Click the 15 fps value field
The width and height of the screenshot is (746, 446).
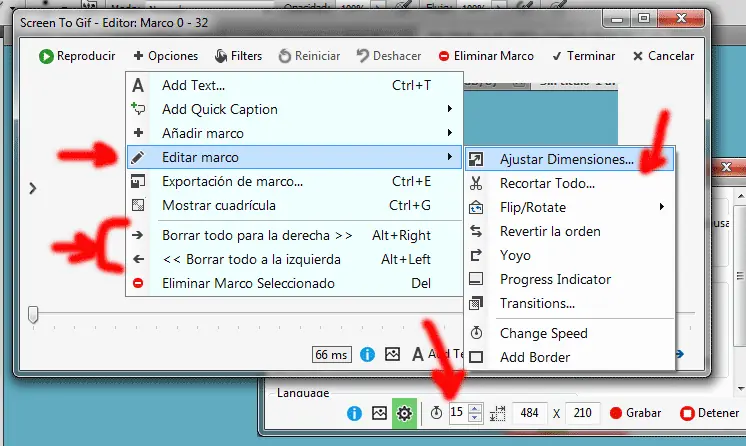[x=458, y=412]
